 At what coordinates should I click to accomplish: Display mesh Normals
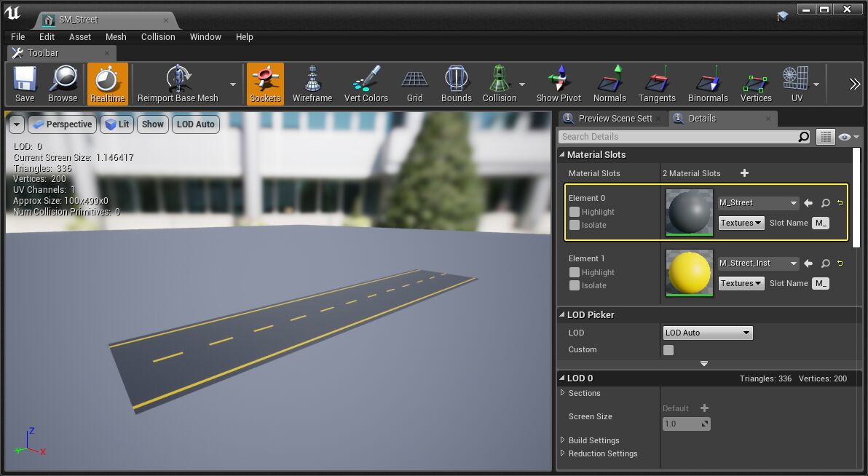pos(609,84)
